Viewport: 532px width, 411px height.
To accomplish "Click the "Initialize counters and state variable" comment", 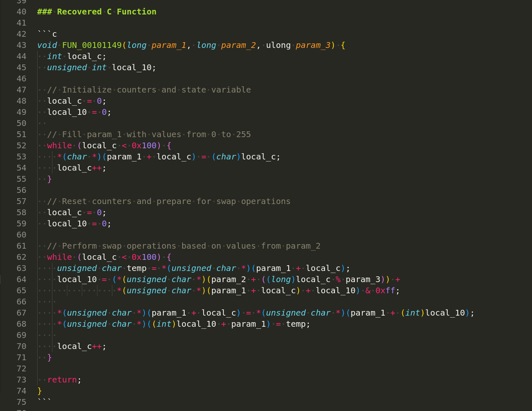I will click(149, 90).
